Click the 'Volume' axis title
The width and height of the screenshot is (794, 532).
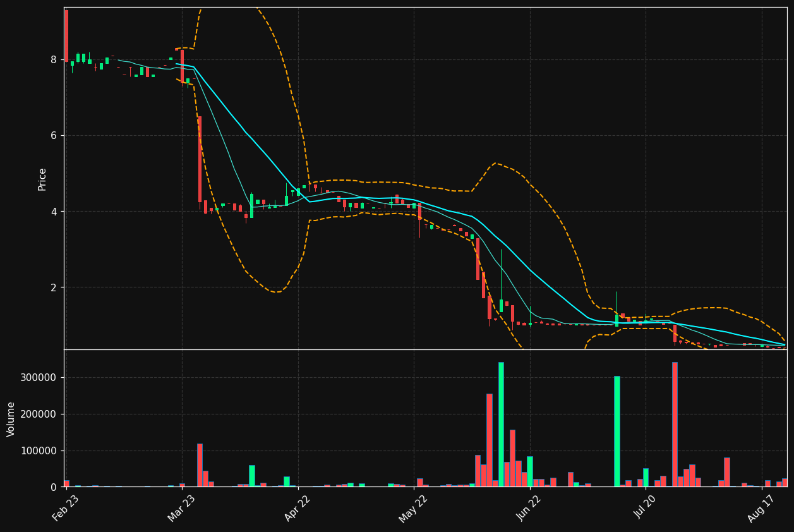[11, 419]
